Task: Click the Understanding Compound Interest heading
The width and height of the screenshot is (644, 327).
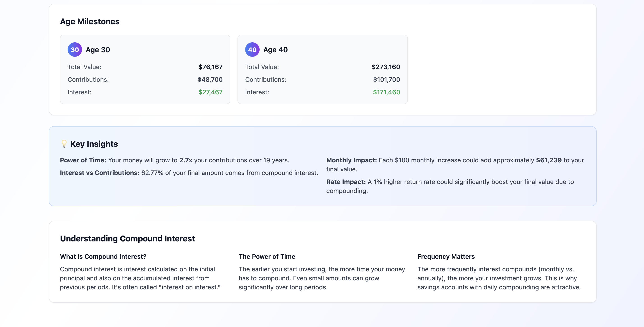Action: pyautogui.click(x=127, y=238)
